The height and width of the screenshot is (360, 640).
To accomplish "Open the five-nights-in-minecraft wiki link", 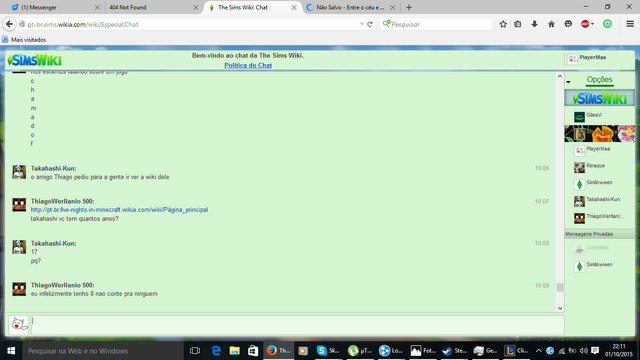I will click(x=119, y=210).
